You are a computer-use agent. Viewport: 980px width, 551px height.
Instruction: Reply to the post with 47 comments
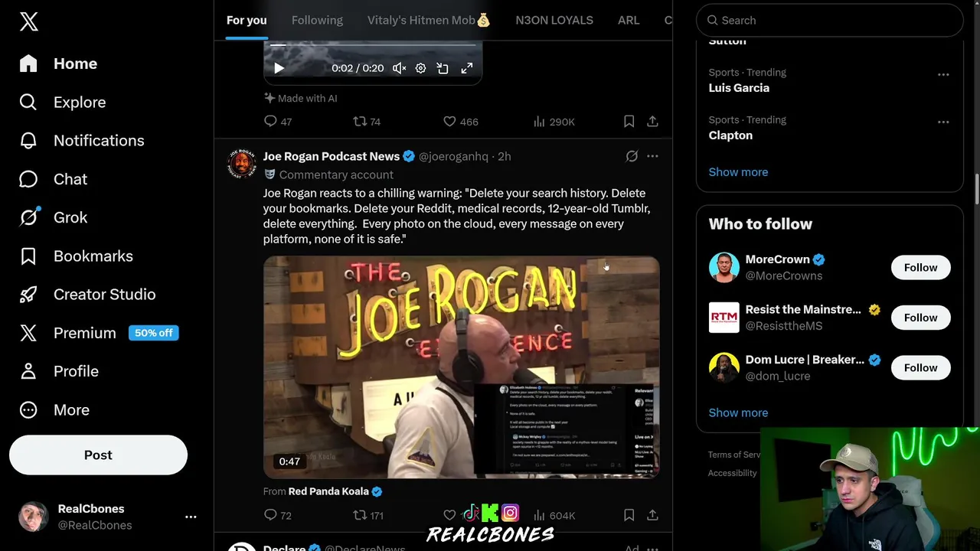point(278,121)
